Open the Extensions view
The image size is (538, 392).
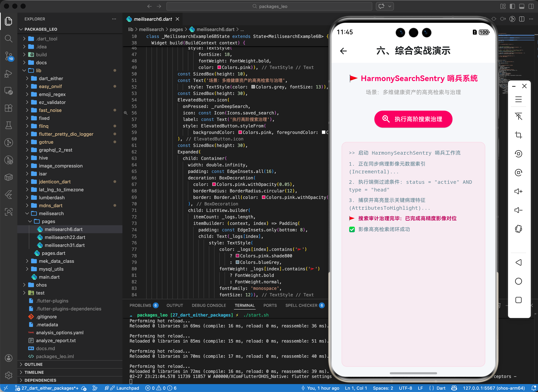(x=8, y=108)
